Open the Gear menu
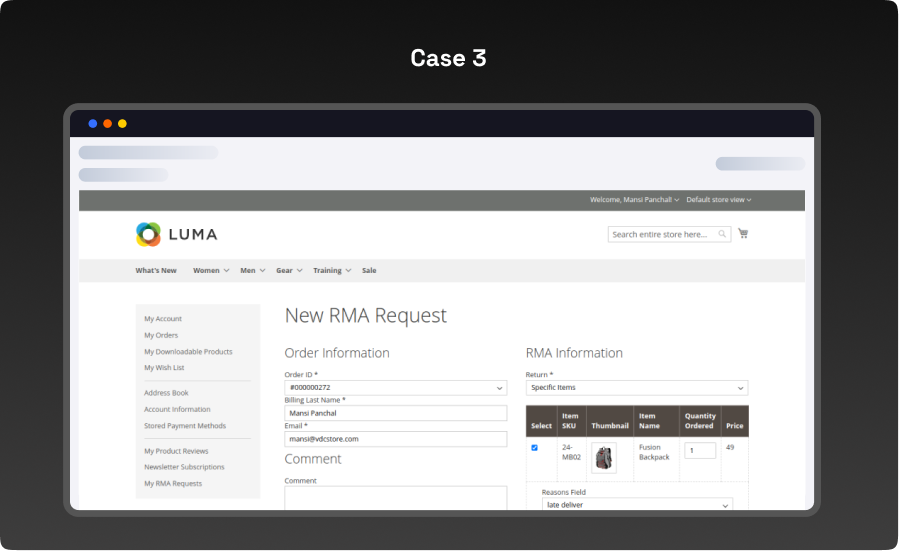This screenshot has height=551, width=899. click(289, 270)
